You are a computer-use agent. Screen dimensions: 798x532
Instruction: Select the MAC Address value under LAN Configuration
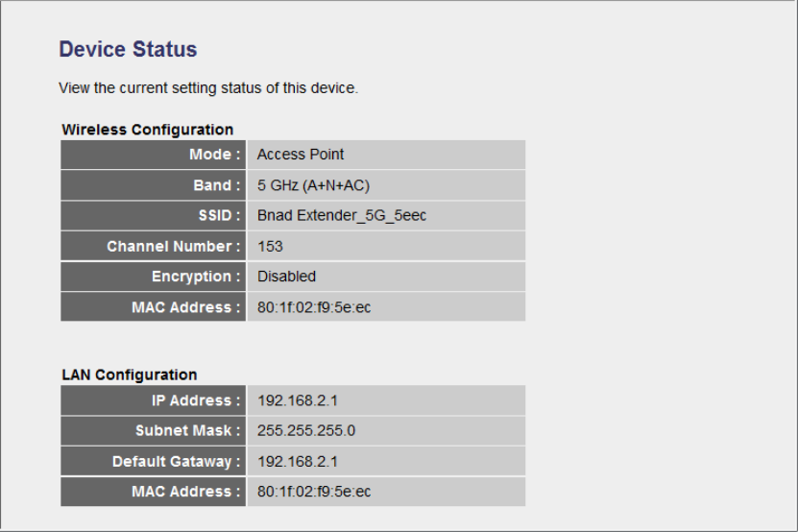click(x=314, y=492)
